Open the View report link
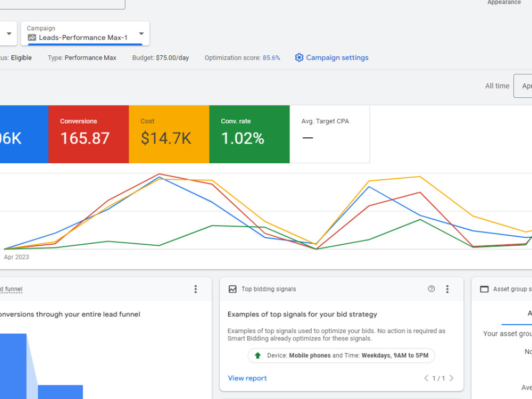 coord(247,378)
